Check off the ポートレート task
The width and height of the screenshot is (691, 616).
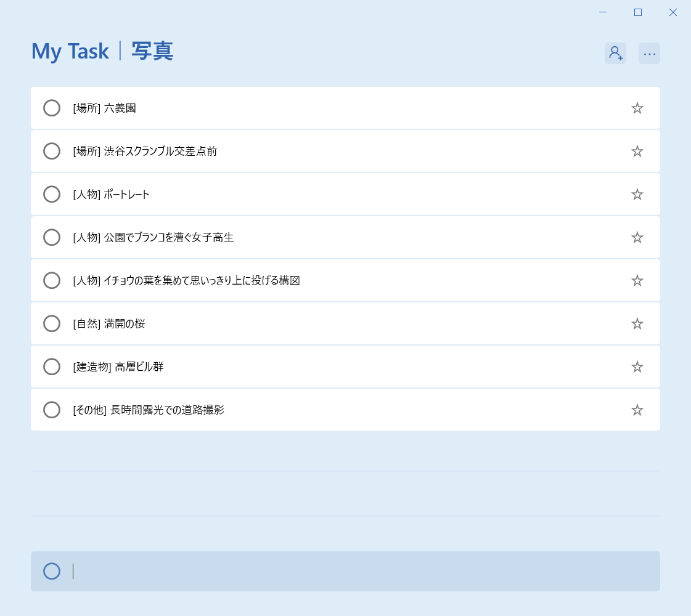[x=52, y=195]
